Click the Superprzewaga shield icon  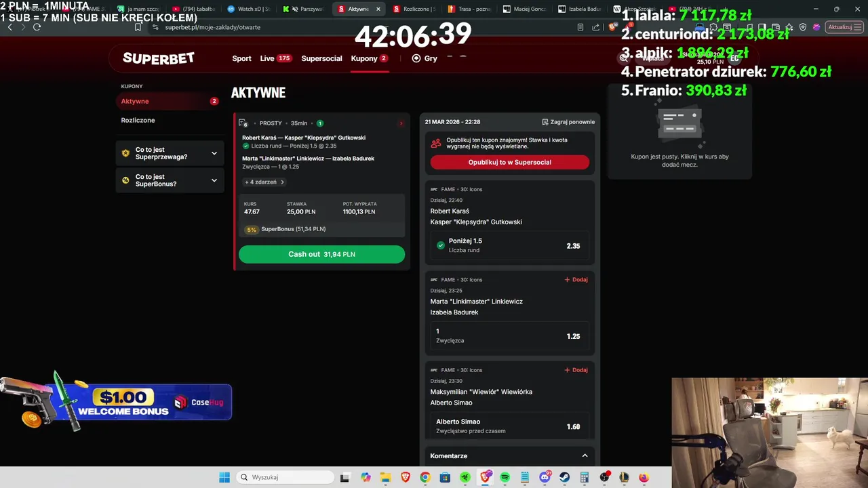tap(125, 153)
